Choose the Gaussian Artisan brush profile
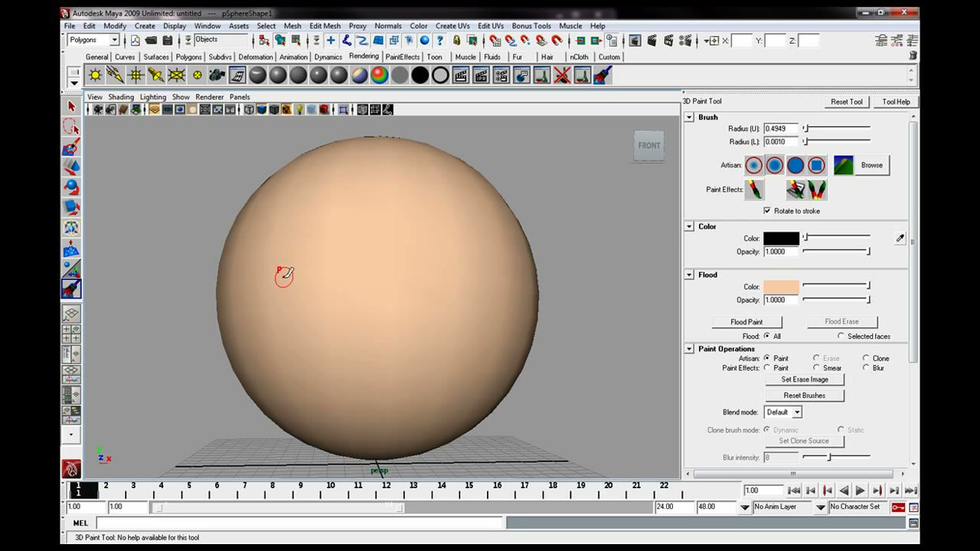Viewport: 980px width, 551px height. pyautogui.click(x=754, y=165)
